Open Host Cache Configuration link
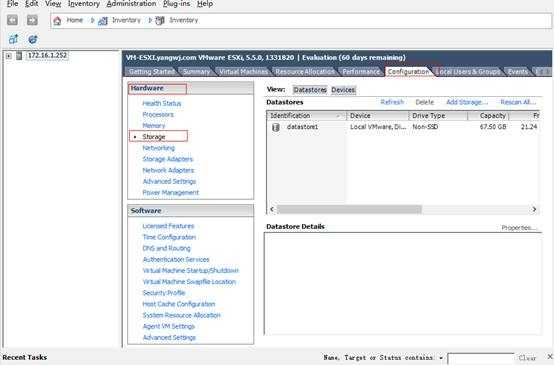Viewport: 554px width, 365px height. (x=179, y=304)
